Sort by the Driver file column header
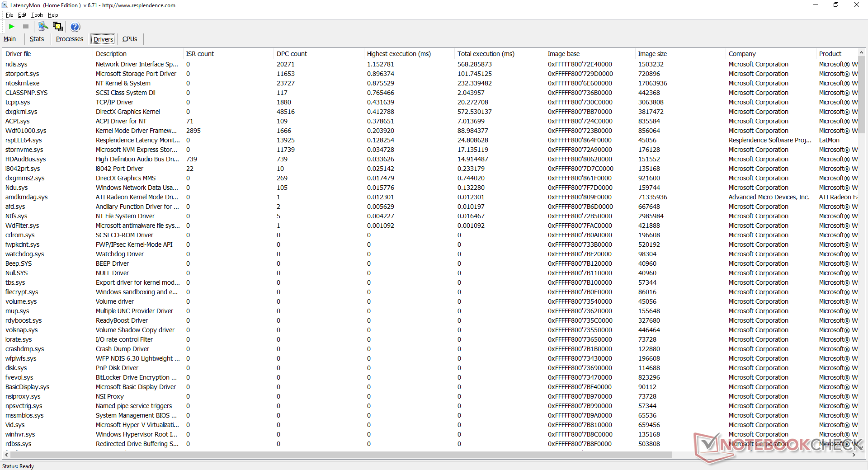Image resolution: width=868 pixels, height=470 pixels. [x=47, y=54]
